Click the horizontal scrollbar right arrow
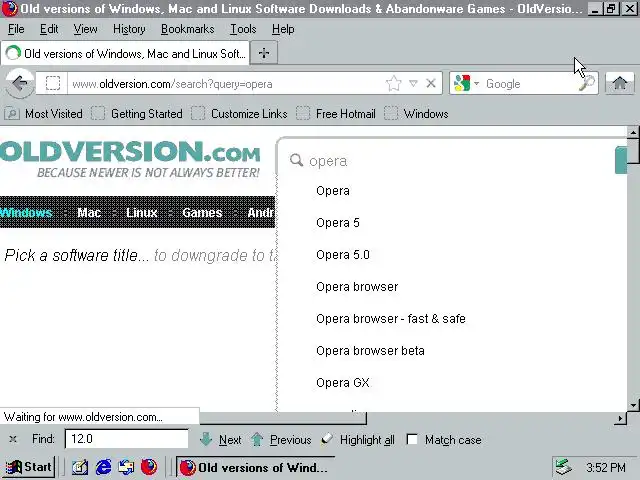 (620, 418)
